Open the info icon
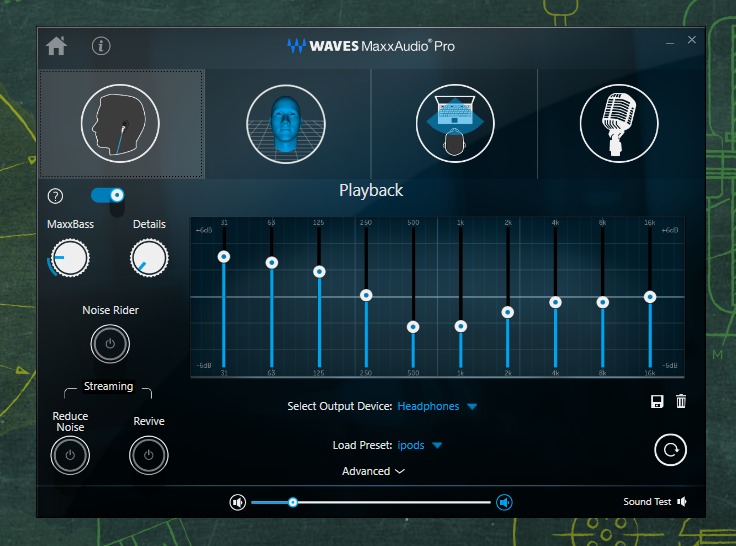 tap(101, 46)
